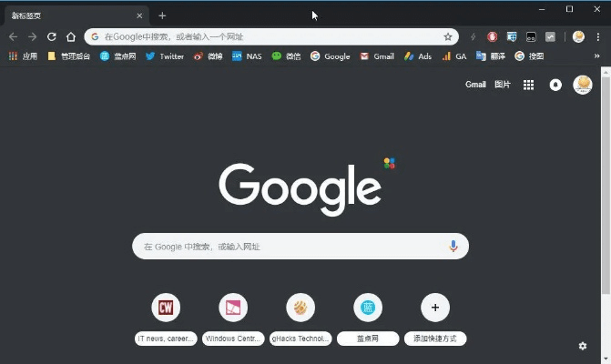The image size is (611, 364).
Task: Click the Google logo
Action: click(x=300, y=189)
